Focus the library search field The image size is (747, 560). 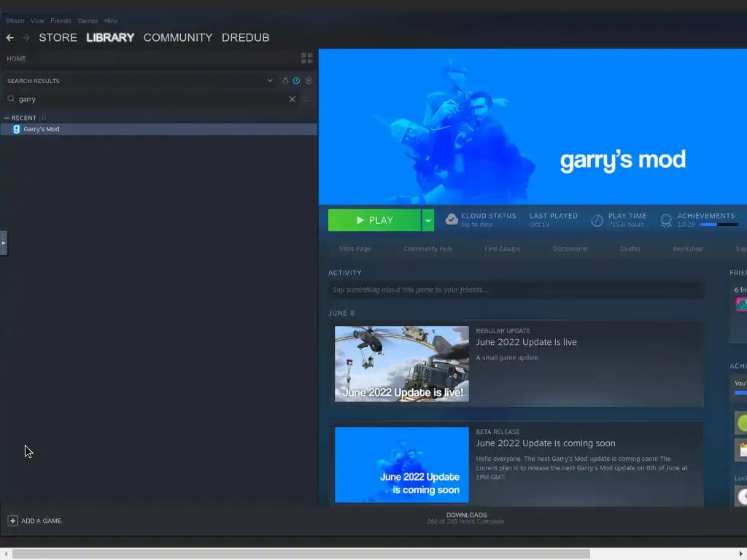(x=152, y=99)
